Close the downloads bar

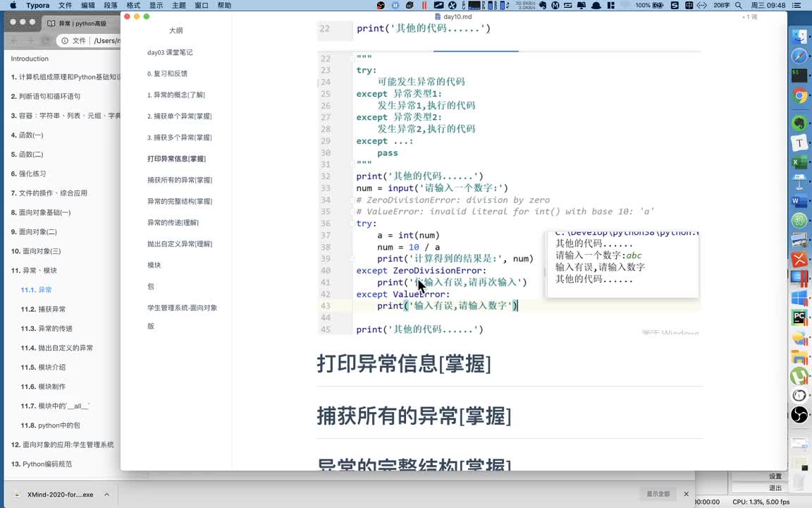686,494
